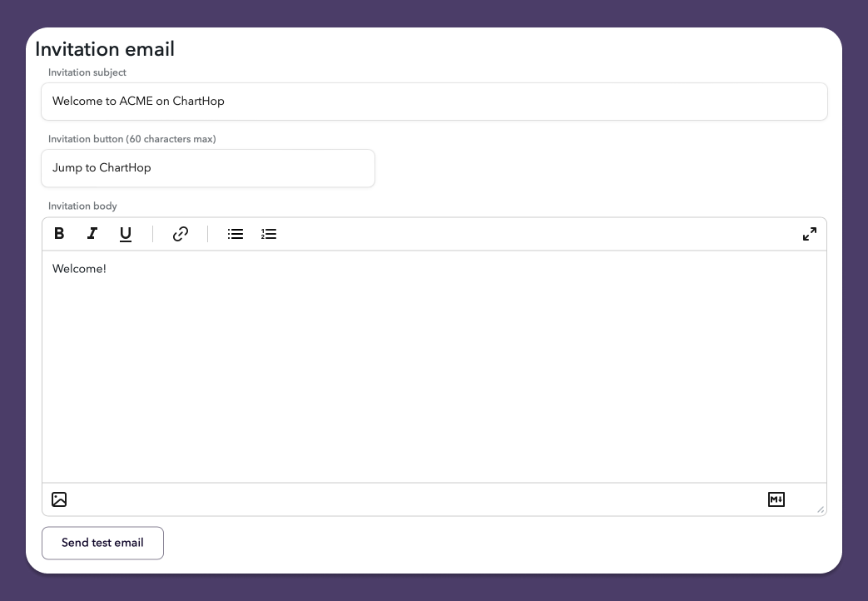868x601 pixels.
Task: Click the Send test email button
Action: pos(102,543)
